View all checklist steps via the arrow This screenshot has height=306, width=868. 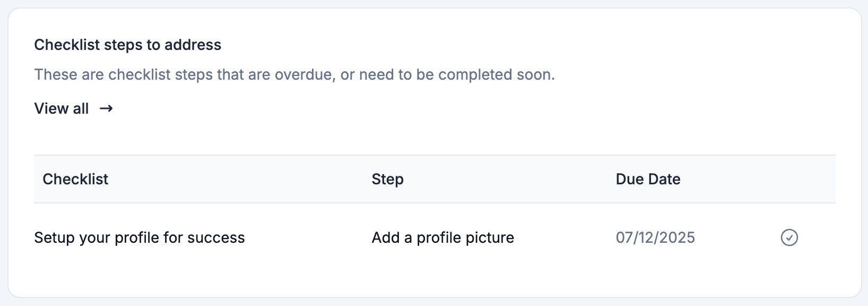click(106, 108)
